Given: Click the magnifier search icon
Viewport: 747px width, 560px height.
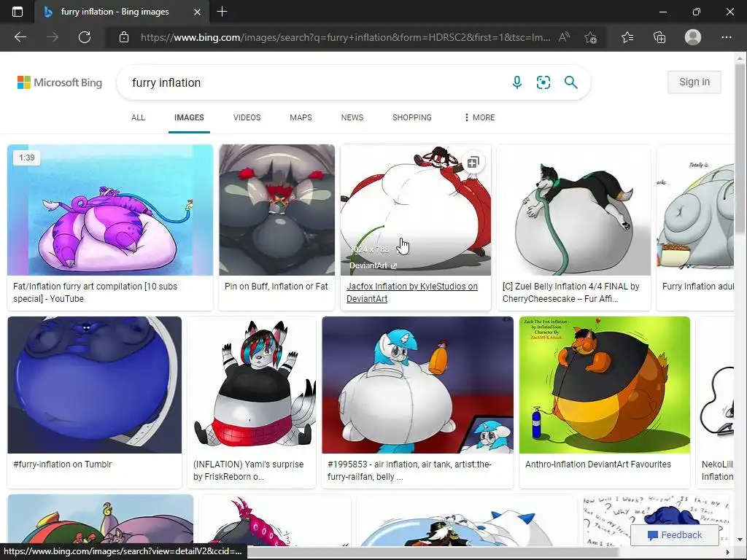Looking at the screenshot, I should [570, 82].
